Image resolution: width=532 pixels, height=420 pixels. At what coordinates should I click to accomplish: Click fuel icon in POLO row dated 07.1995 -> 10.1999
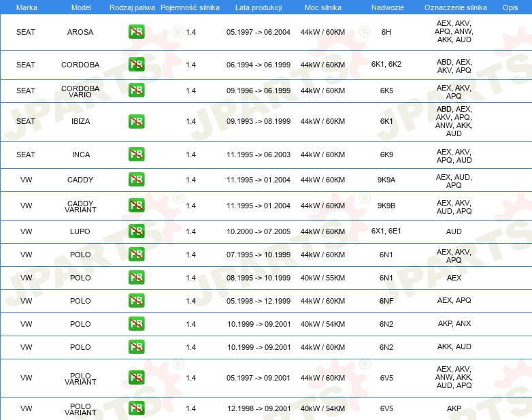(x=136, y=255)
